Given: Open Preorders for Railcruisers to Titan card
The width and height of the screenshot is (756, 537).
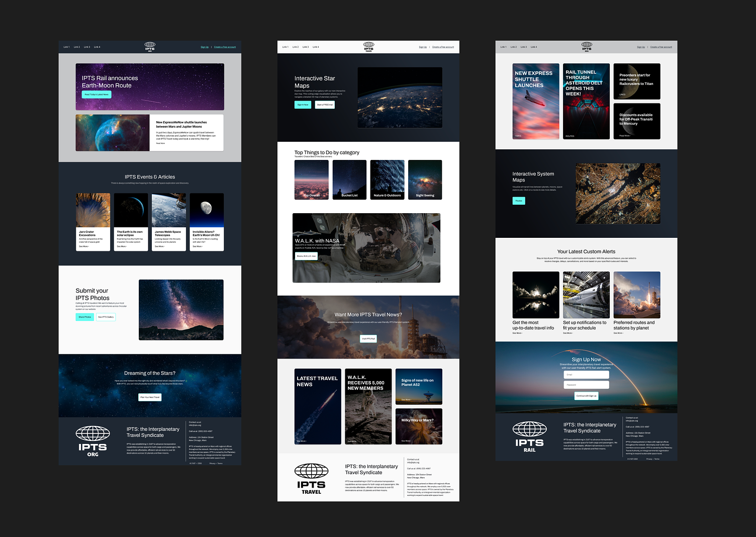Looking at the screenshot, I should [637, 81].
